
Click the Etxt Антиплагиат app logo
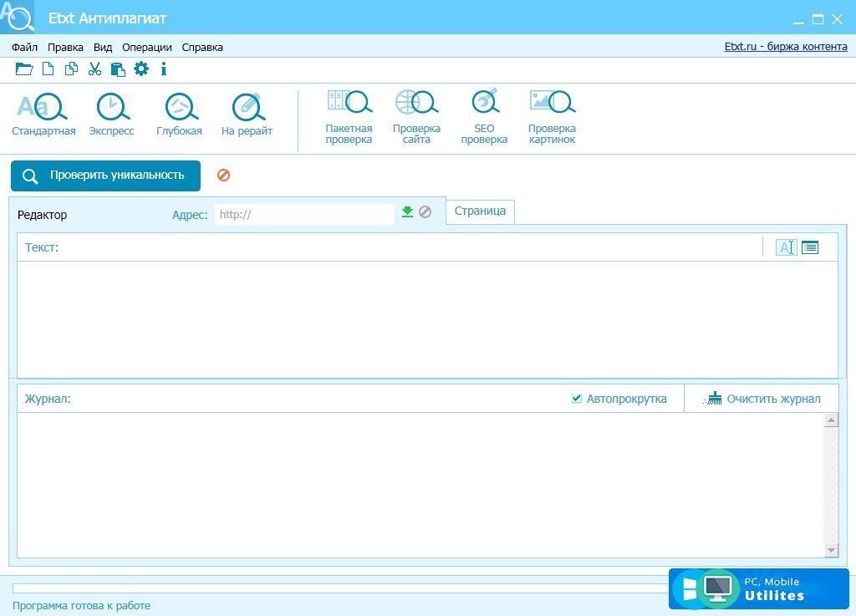(17, 17)
